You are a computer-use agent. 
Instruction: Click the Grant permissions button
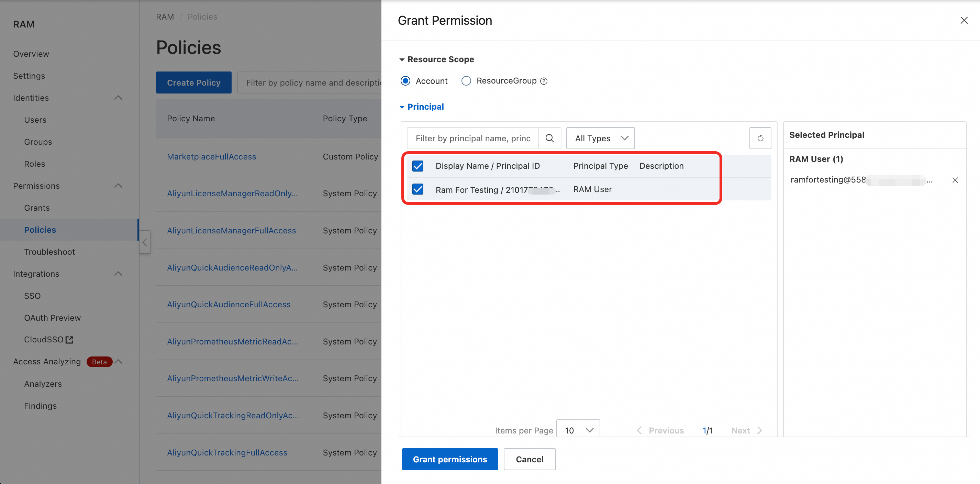pos(450,459)
